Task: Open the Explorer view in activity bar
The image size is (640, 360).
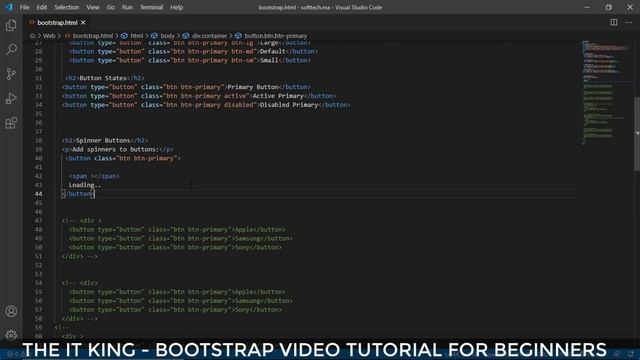Action: tap(11, 25)
